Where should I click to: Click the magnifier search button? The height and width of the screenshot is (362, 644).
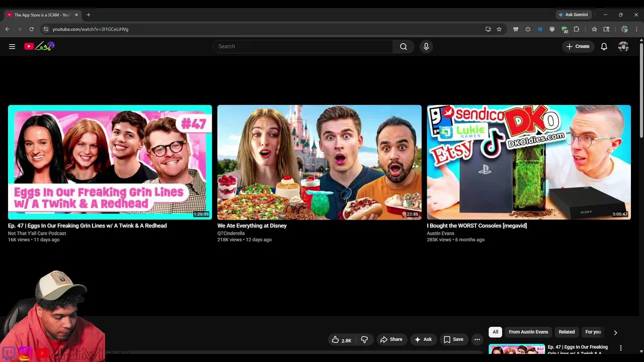coord(404,46)
